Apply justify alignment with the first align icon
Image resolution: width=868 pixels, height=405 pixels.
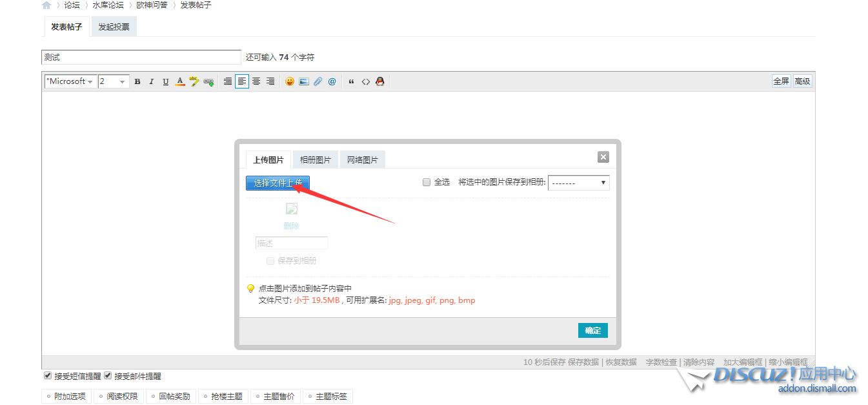228,81
